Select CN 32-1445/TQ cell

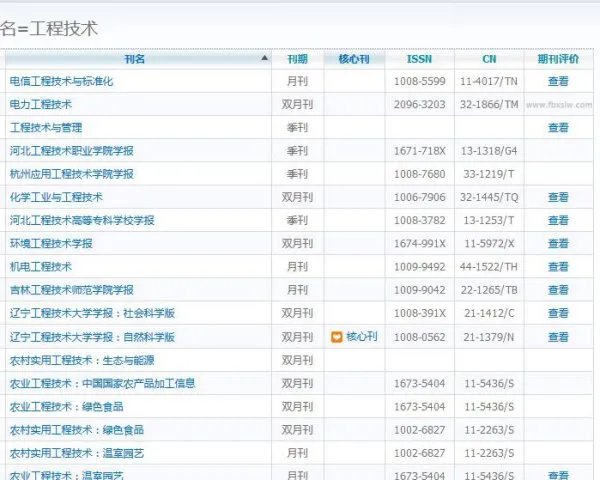489,197
